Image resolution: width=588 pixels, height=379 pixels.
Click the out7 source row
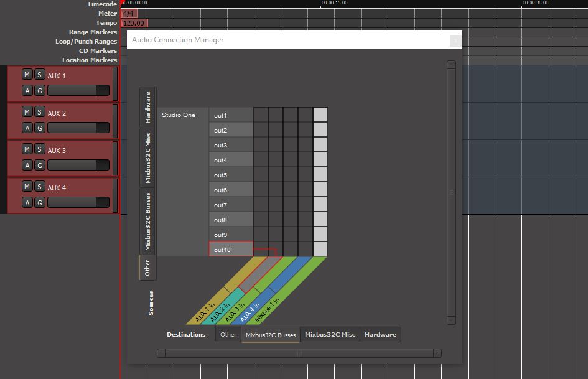(231, 205)
